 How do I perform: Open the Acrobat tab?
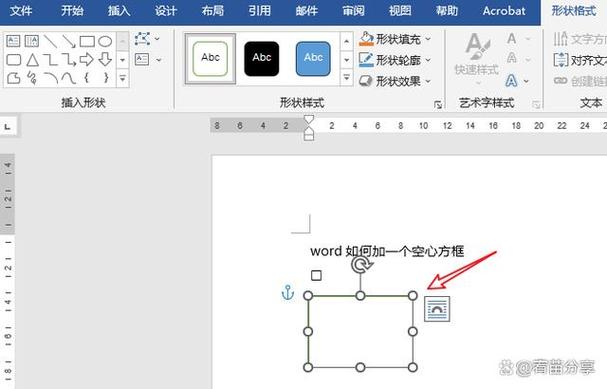coord(504,10)
